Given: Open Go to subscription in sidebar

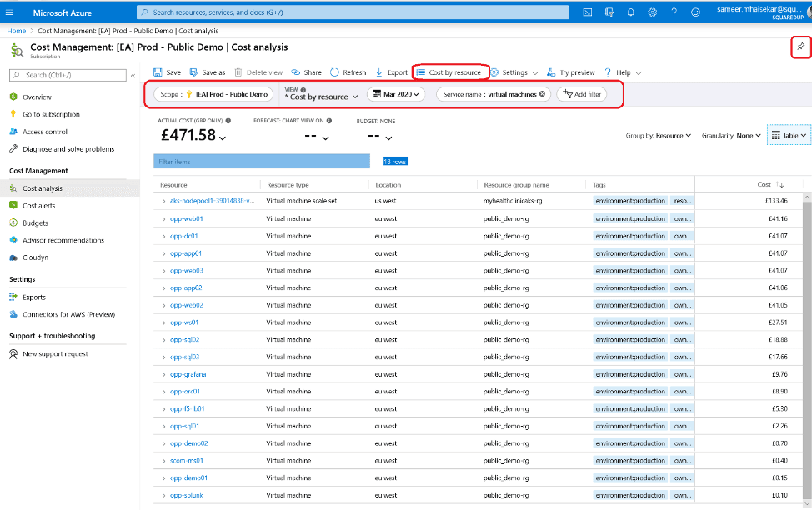Looking at the screenshot, I should [x=51, y=114].
